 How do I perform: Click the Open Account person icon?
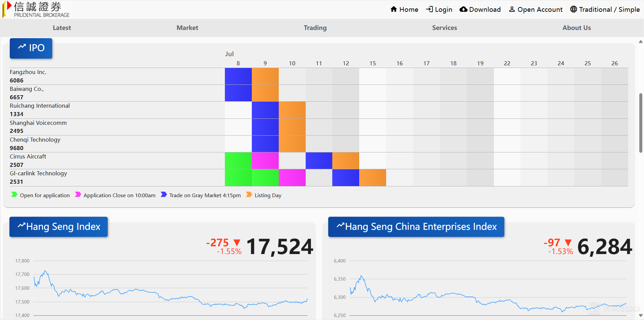512,9
